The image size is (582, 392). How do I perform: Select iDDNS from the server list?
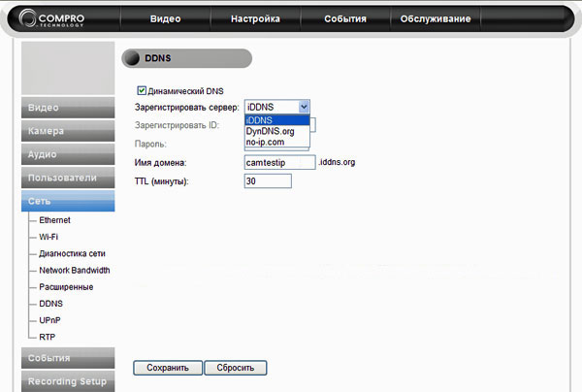[x=276, y=120]
